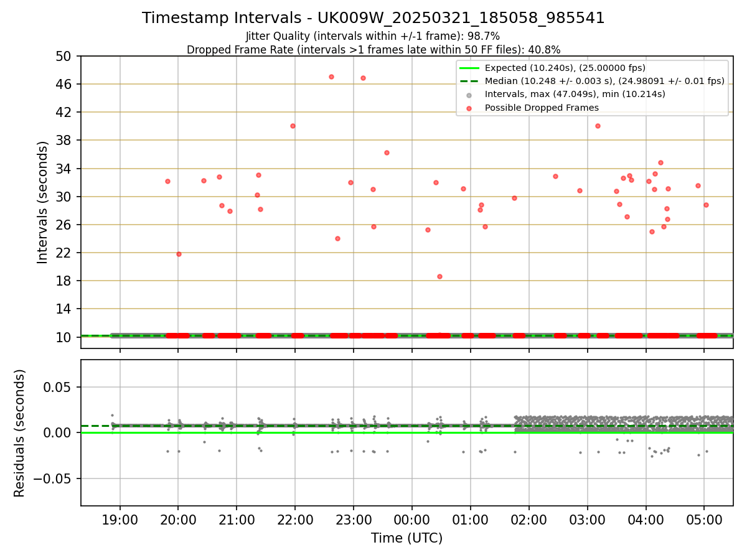This screenshot has width=747, height=560.
Task: Click the red dot marker in legend
Action: (x=469, y=108)
